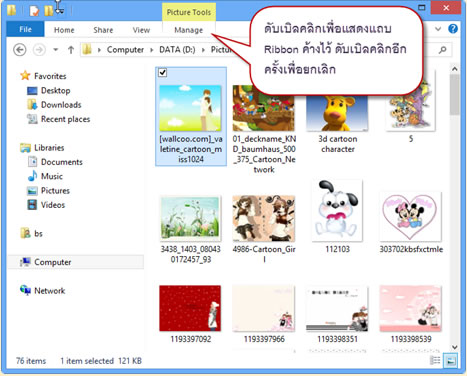This screenshot has height=376, width=467.
Task: Click the Forward navigation arrow
Action: click(39, 50)
